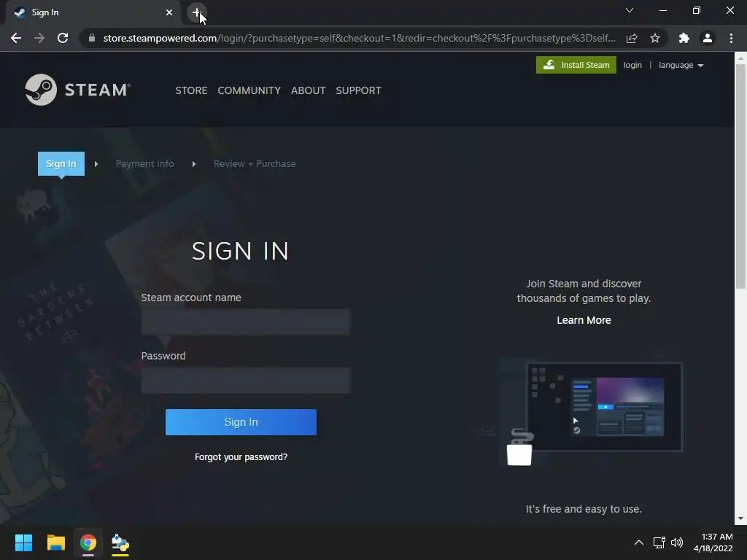Open the Chrome extensions puzzle menu
This screenshot has width=747, height=560.
coord(684,38)
